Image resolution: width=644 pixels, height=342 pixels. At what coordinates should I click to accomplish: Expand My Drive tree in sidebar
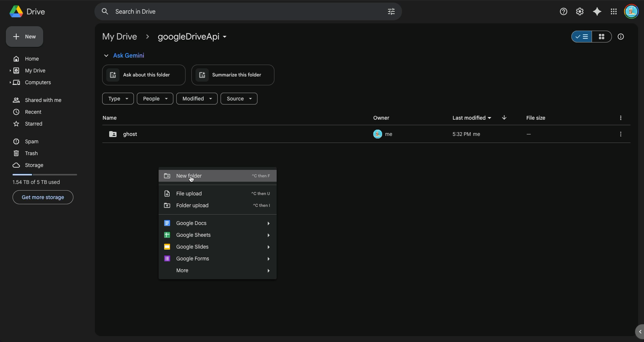[x=10, y=71]
